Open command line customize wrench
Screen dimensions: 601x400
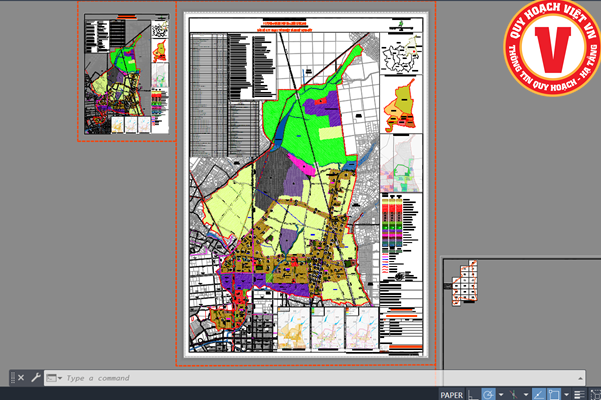tap(36, 378)
